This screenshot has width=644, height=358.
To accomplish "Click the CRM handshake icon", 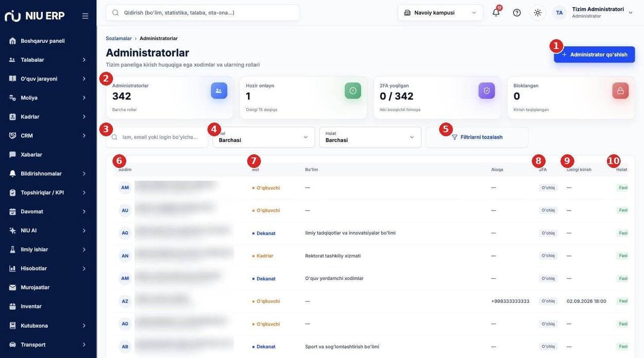I will (x=12, y=135).
